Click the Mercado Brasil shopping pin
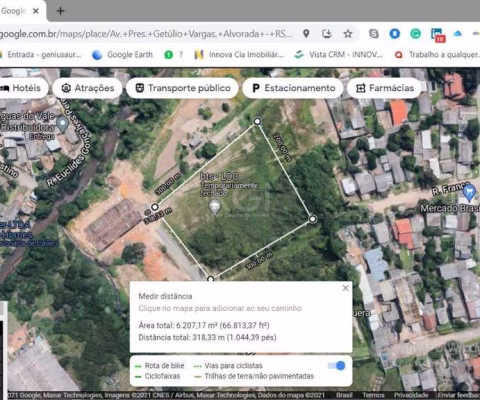 469,193
